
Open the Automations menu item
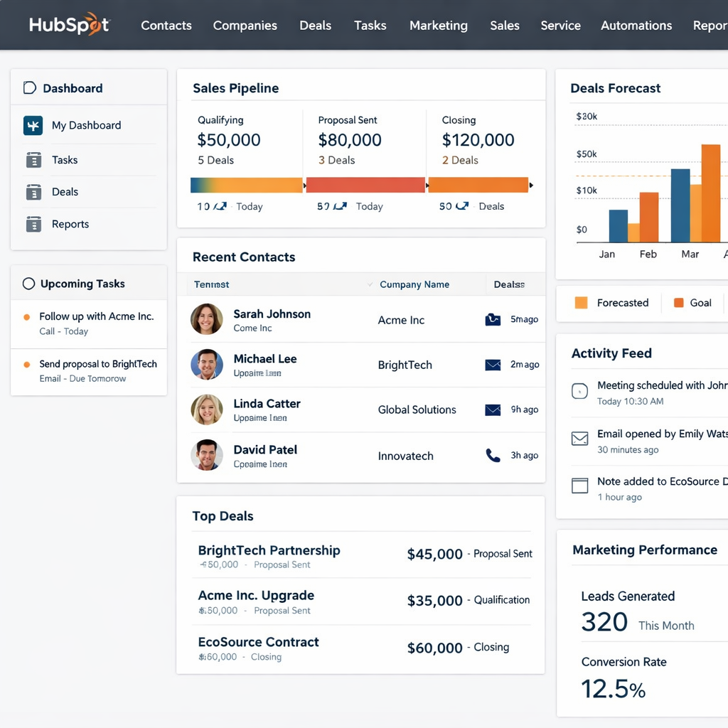click(636, 26)
